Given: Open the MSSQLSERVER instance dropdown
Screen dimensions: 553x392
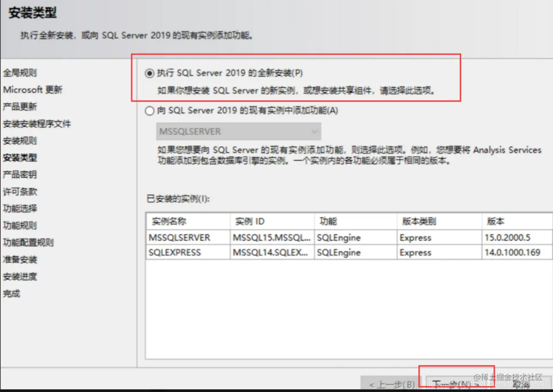Looking at the screenshot, I should click(x=238, y=132).
